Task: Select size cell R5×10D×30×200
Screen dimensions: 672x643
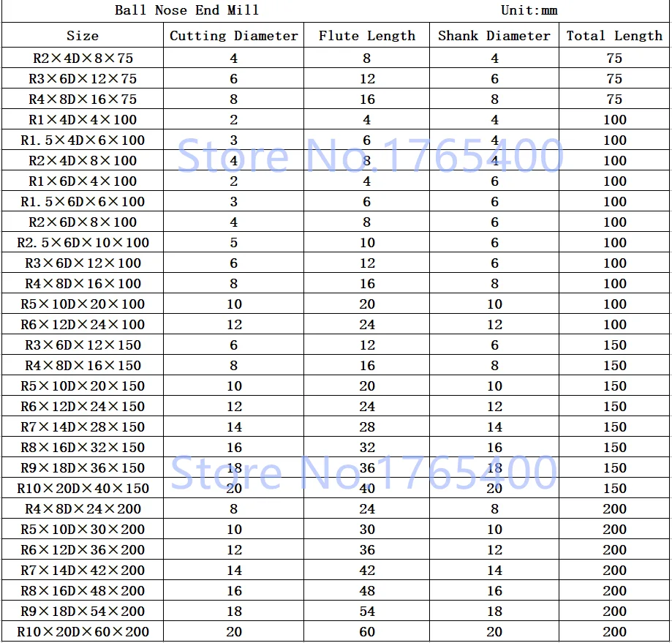Action: coord(83,530)
